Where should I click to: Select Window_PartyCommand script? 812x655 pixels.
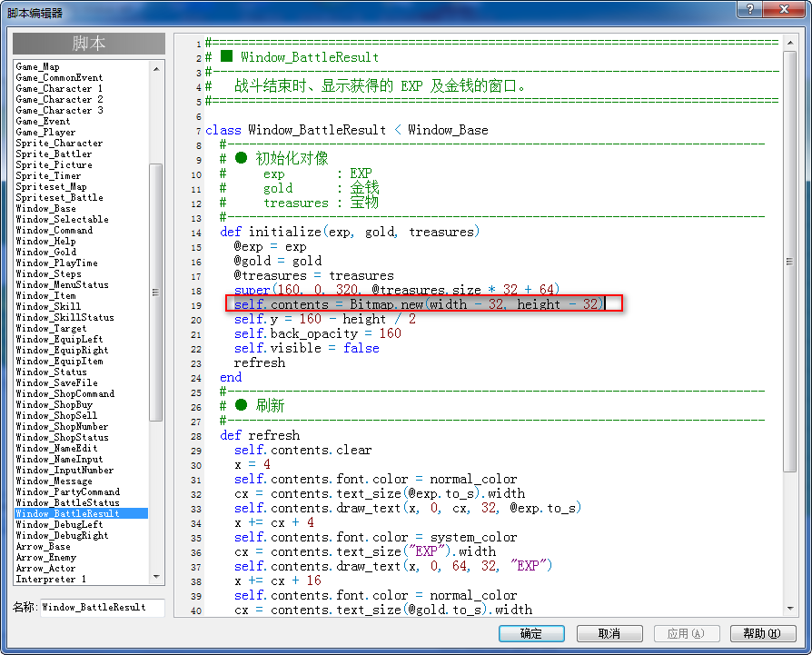coord(68,491)
